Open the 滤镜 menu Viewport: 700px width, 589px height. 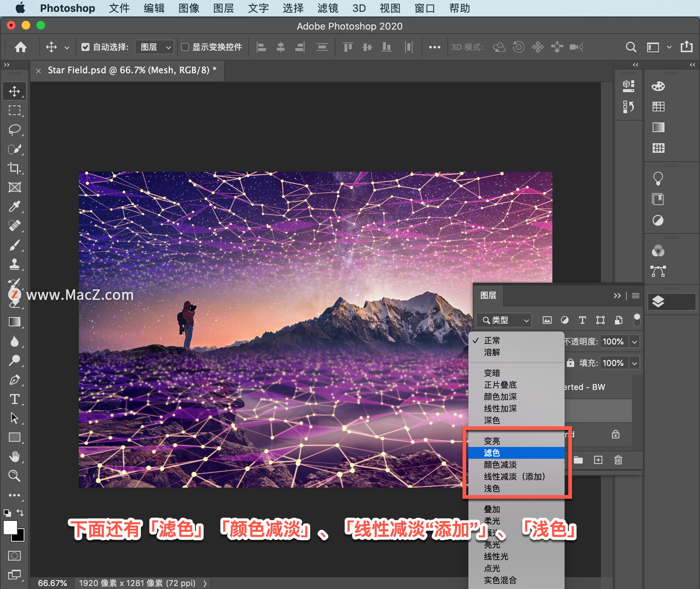(x=327, y=8)
